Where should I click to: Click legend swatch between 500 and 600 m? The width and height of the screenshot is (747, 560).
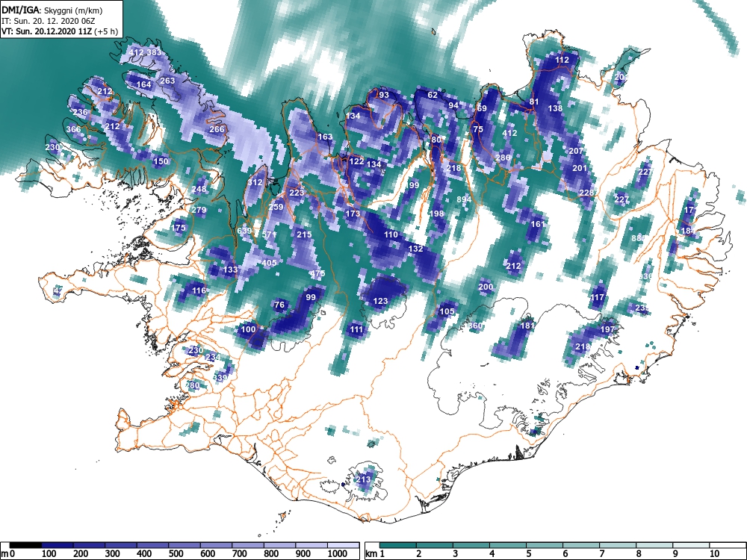pos(216,545)
